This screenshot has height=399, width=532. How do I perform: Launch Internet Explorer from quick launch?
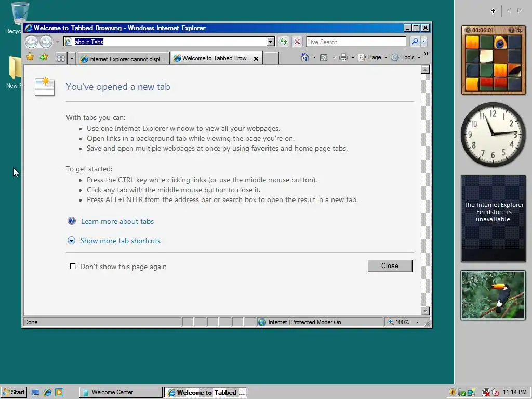click(x=47, y=393)
